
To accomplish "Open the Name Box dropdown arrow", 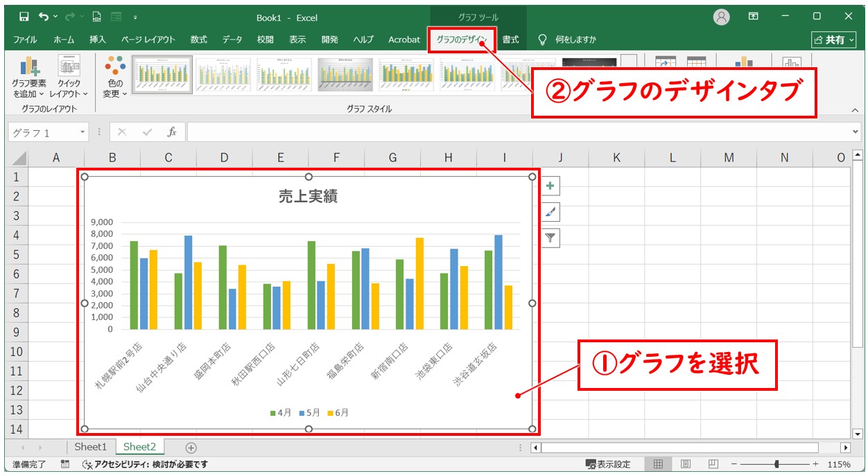I will click(83, 132).
